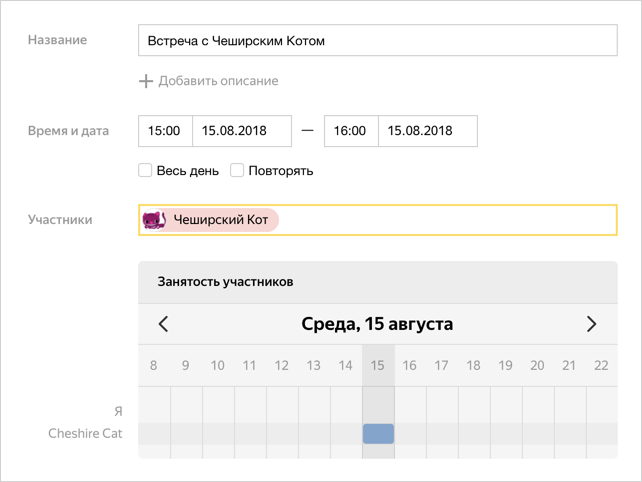
Task: Open start date picker 15.08.2018
Action: pos(242,131)
